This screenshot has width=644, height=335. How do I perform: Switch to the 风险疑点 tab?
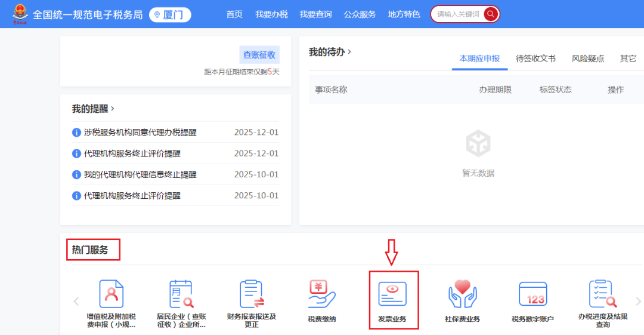[x=587, y=59]
